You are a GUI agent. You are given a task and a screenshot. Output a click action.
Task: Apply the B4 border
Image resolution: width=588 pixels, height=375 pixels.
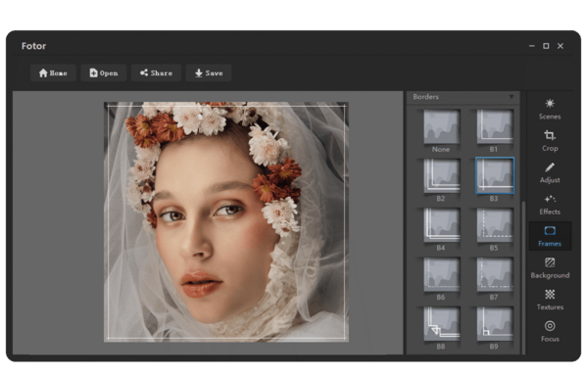click(x=441, y=225)
